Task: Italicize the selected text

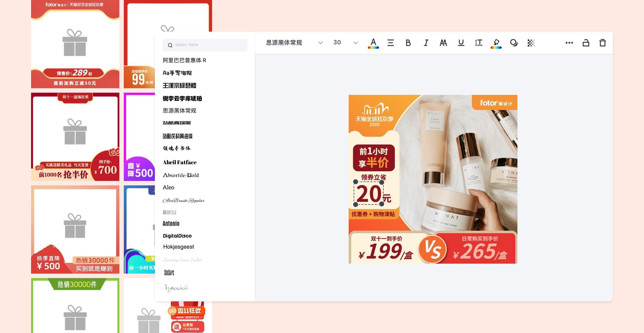Action: (x=426, y=43)
